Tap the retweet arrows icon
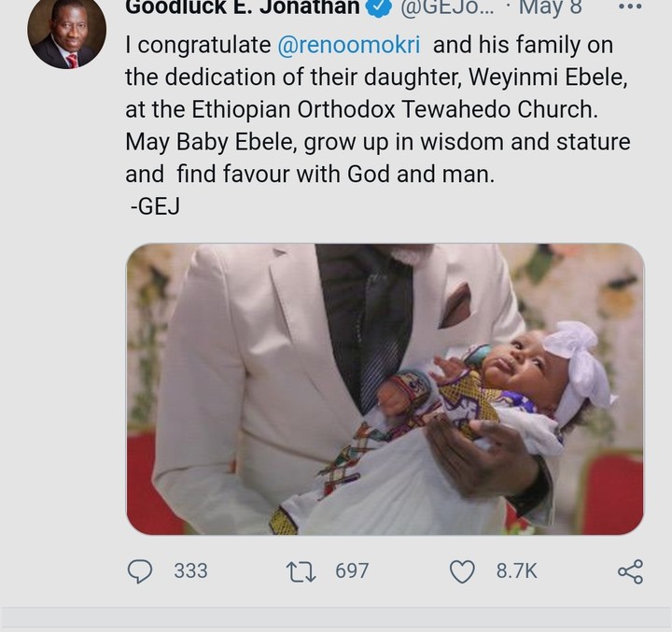The width and height of the screenshot is (672, 632). pyautogui.click(x=302, y=570)
